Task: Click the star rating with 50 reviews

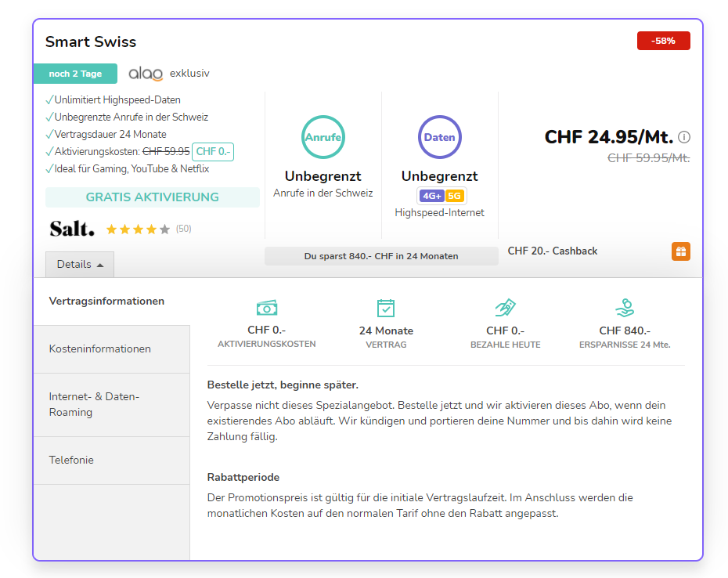Action: click(x=138, y=229)
